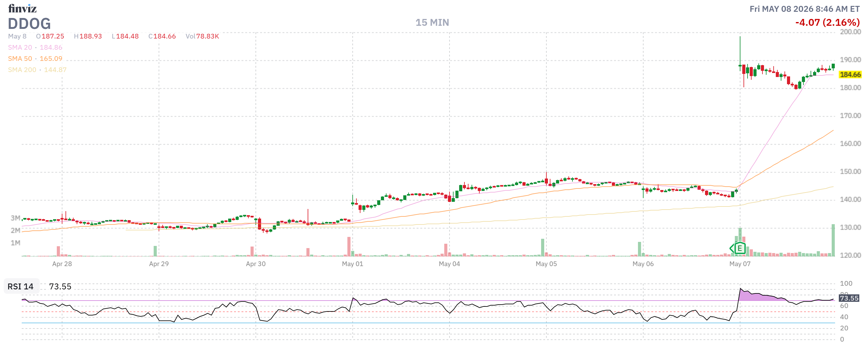Click the 190.00 price axis label
Viewport: 868px width, 349px height.
[x=850, y=60]
